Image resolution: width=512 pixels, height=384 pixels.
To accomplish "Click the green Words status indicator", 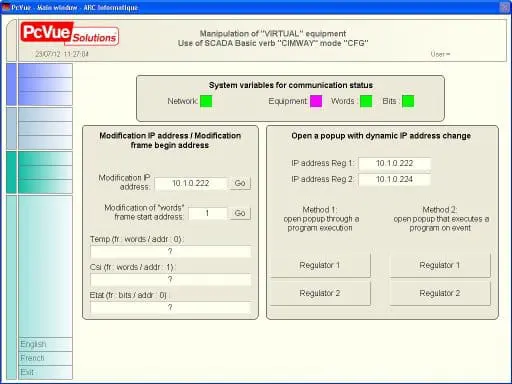I will point(366,101).
